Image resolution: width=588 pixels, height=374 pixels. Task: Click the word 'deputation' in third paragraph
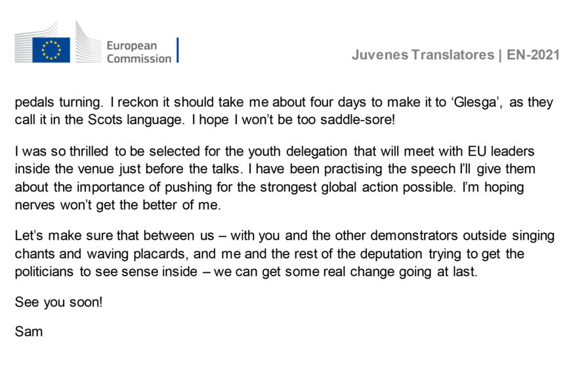click(x=391, y=254)
